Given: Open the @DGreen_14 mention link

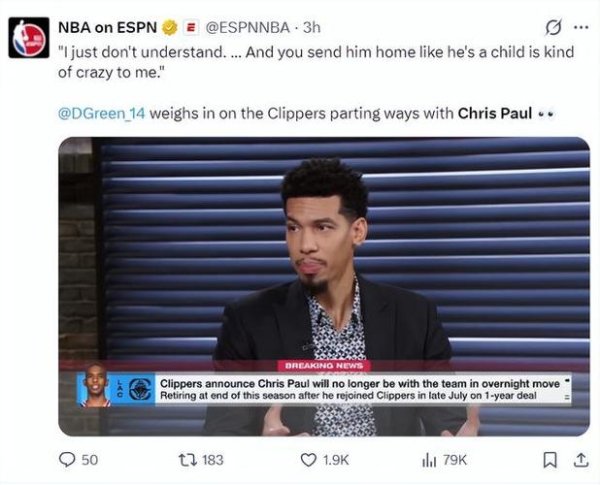Looking at the screenshot, I should click(x=102, y=114).
